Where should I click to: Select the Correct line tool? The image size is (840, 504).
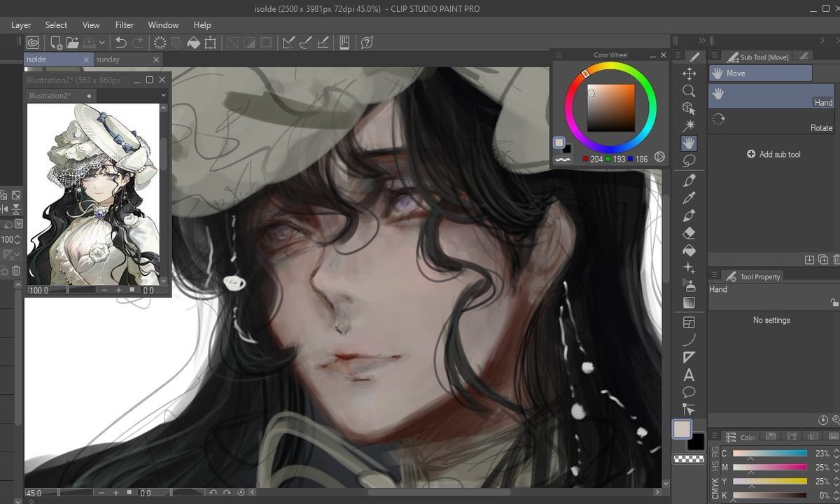pyautogui.click(x=689, y=409)
